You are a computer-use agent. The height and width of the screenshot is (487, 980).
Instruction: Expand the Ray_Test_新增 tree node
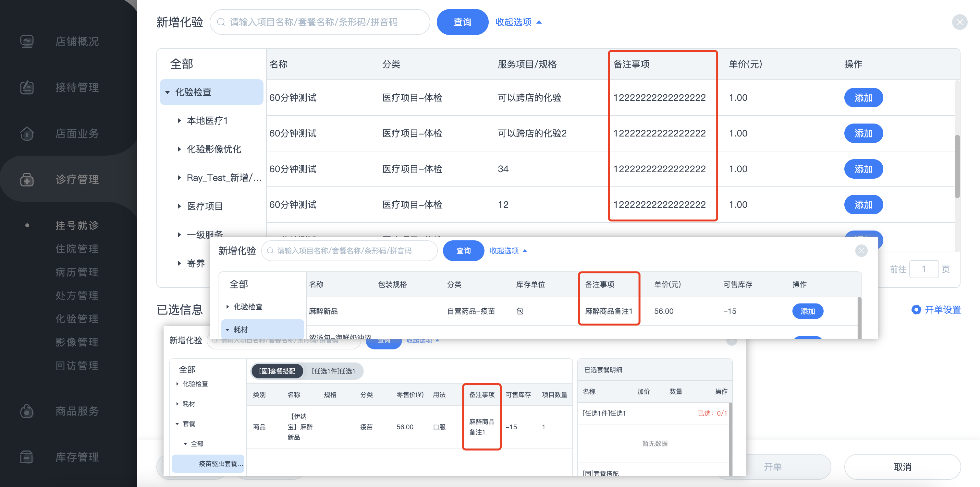[x=179, y=178]
